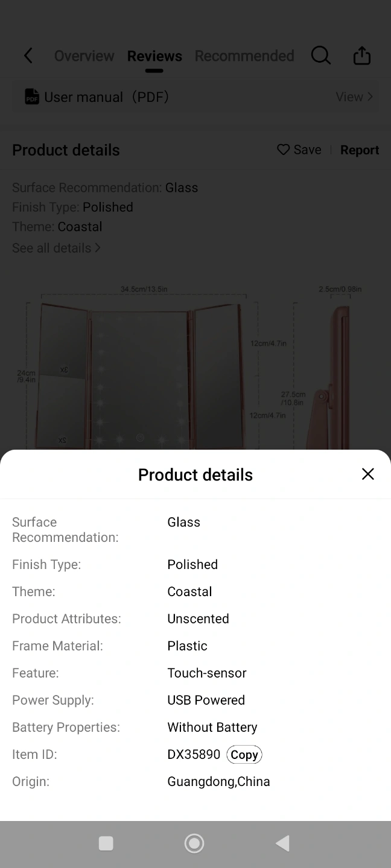Tap the PDF file icon
Viewport: 391px width, 868px height.
31,97
